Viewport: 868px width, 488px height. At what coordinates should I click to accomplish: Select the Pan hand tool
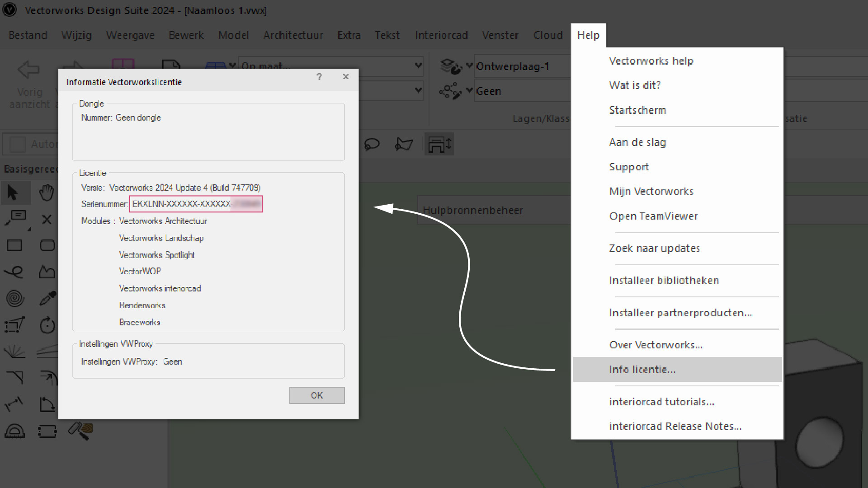coord(46,193)
